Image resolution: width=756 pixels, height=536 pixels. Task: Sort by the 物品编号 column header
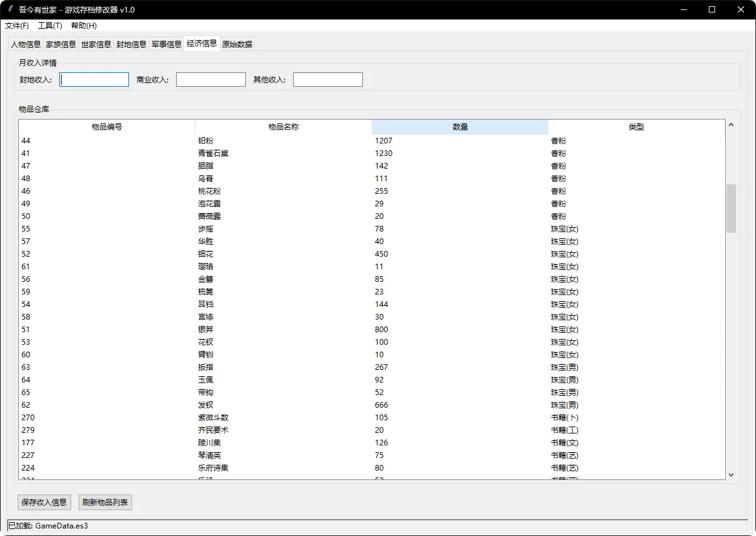tap(107, 127)
